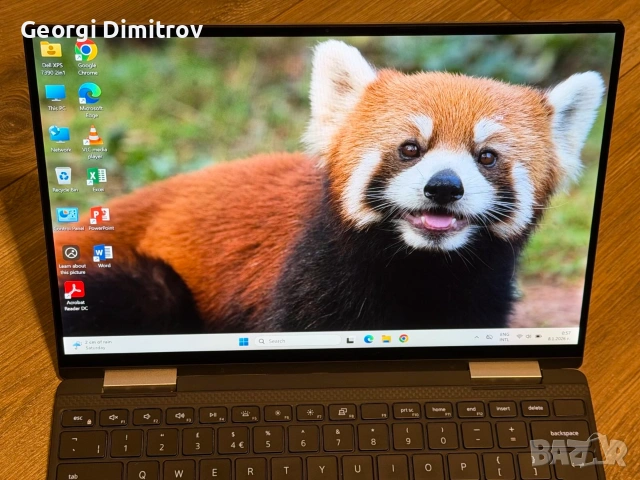Launch the Acrobat Reader DC shortcut
Screen dimensions: 640x480
coord(75,296)
